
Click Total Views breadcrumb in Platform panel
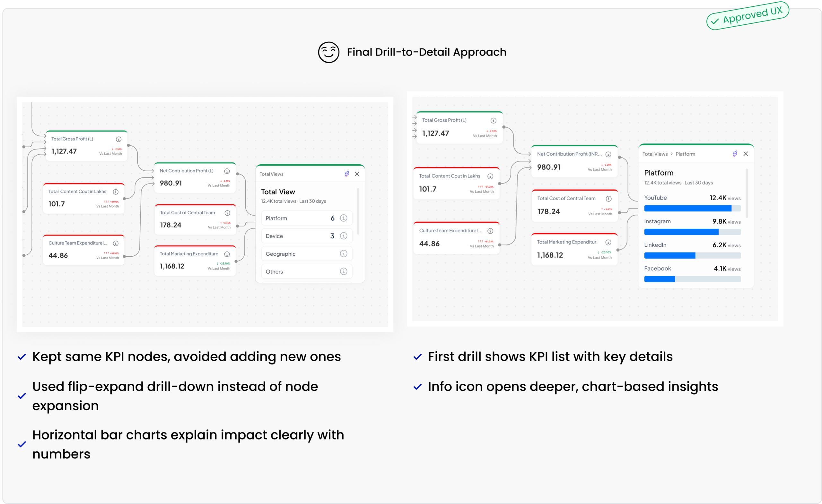click(x=655, y=154)
